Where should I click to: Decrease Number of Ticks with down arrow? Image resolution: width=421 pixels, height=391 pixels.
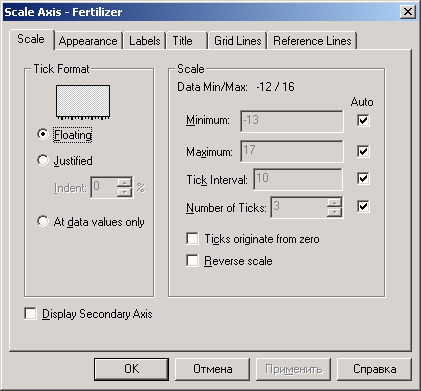pyautogui.click(x=334, y=212)
